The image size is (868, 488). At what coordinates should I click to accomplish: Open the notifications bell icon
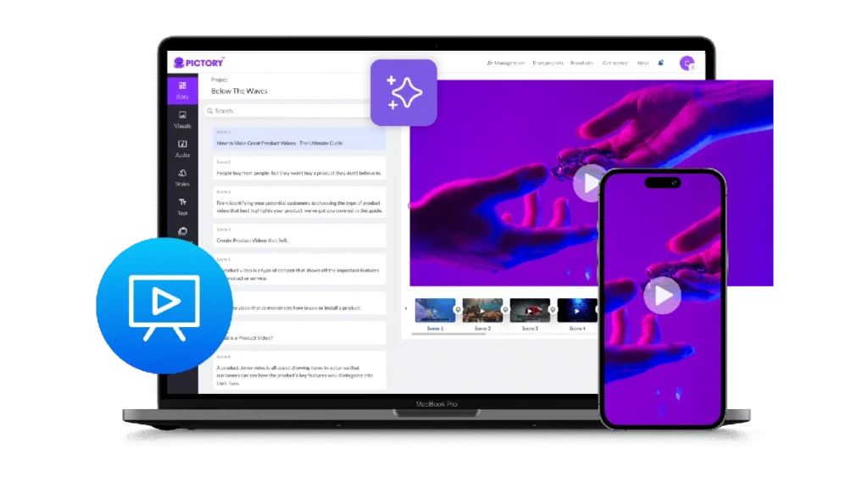pos(660,63)
